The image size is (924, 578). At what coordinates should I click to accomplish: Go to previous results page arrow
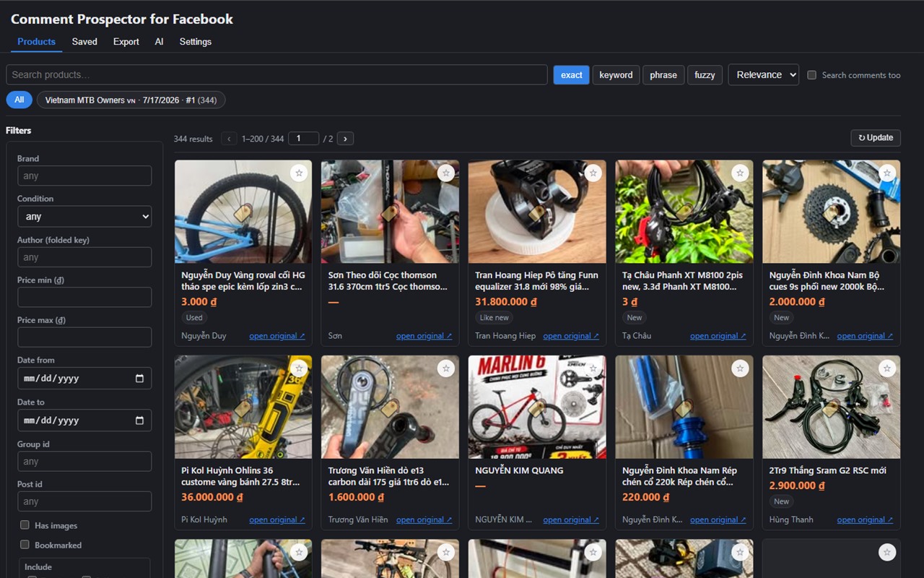point(230,139)
